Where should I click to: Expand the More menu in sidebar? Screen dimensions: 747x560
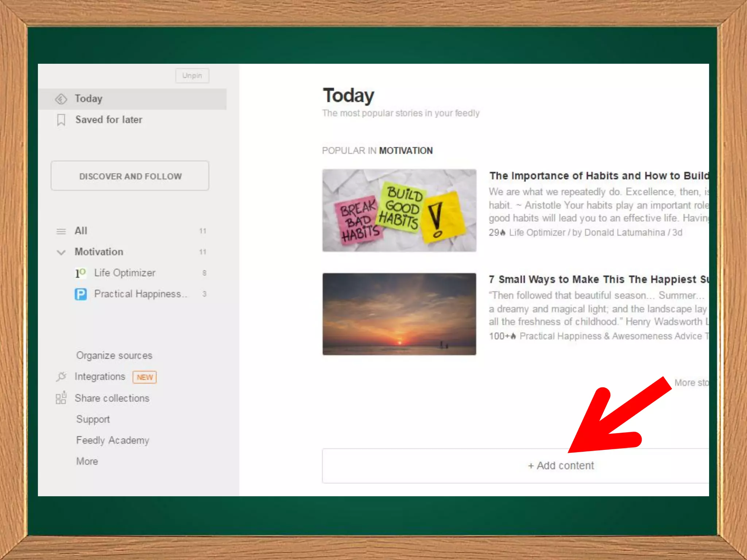point(87,461)
